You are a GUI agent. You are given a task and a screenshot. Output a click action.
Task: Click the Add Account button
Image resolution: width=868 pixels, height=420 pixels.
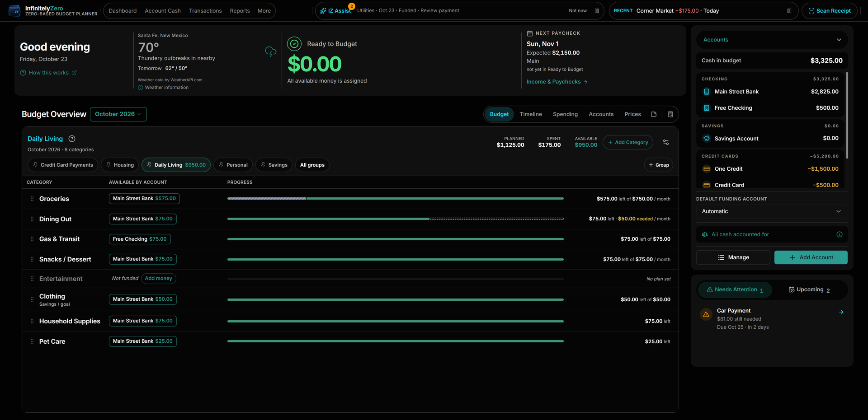point(811,257)
